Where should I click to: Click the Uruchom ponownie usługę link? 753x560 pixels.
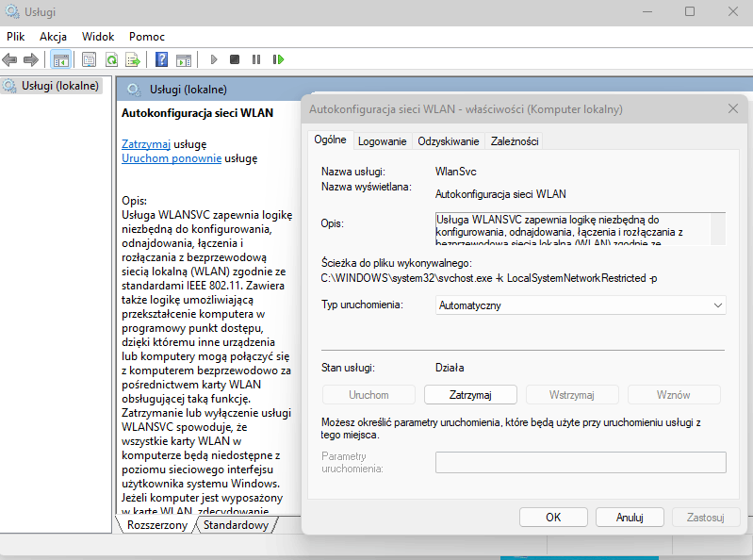pos(172,158)
